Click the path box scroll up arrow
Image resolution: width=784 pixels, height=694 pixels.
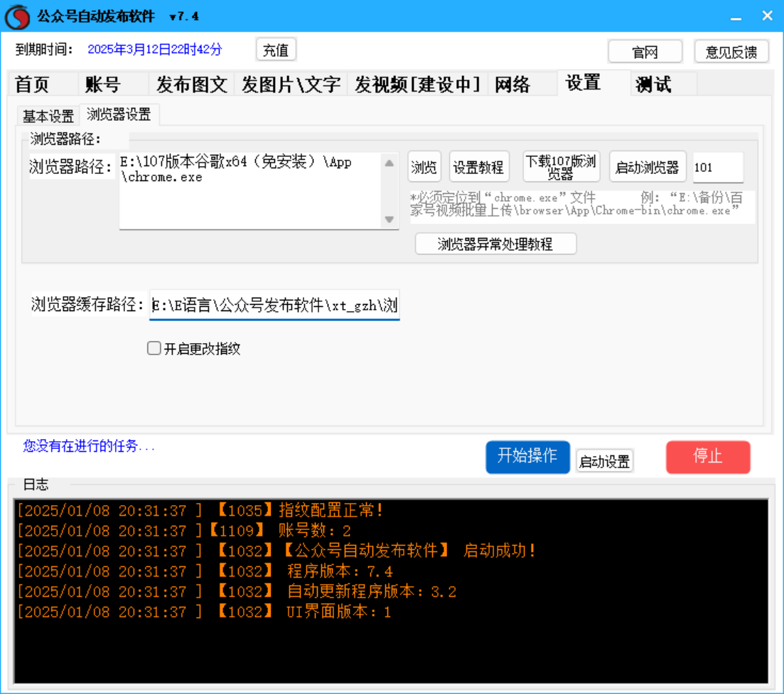(390, 163)
